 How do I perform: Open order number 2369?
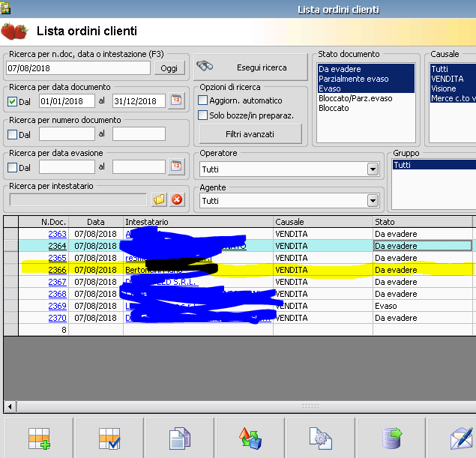[57, 306]
